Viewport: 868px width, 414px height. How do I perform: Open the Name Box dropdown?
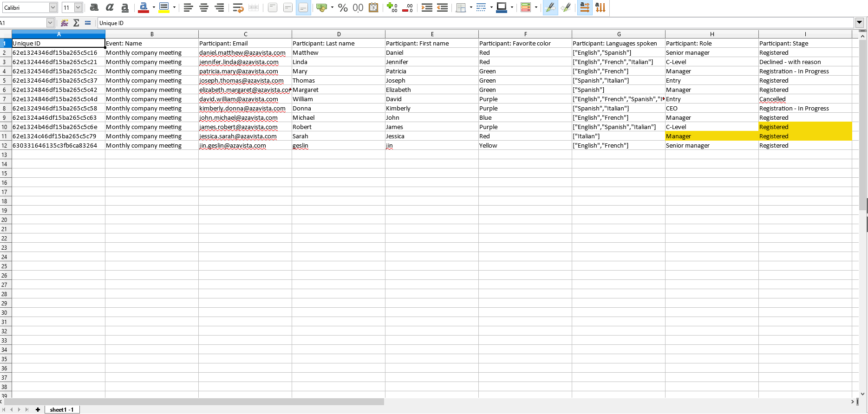click(x=50, y=23)
